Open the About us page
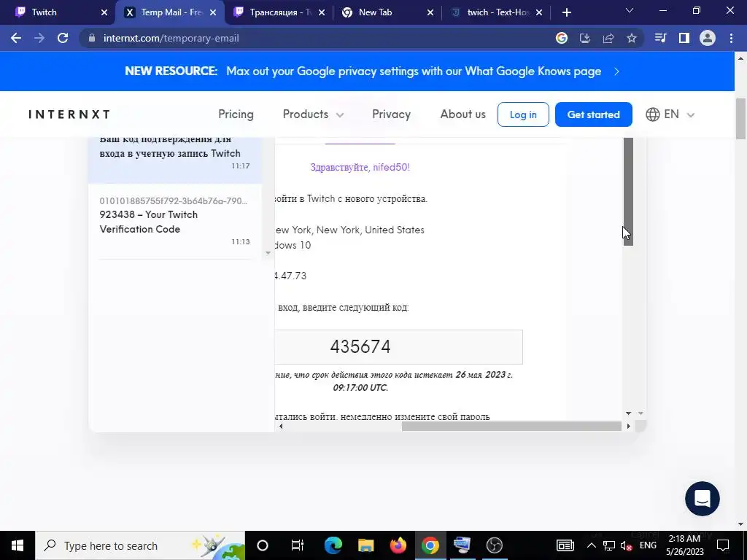Image resolution: width=747 pixels, height=560 pixels. 462,114
